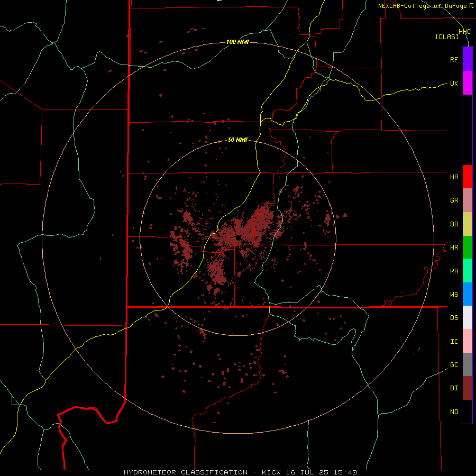Click the 'KICX' radar site identifier
Image resolution: width=476 pixels, height=476 pixels.
click(271, 472)
